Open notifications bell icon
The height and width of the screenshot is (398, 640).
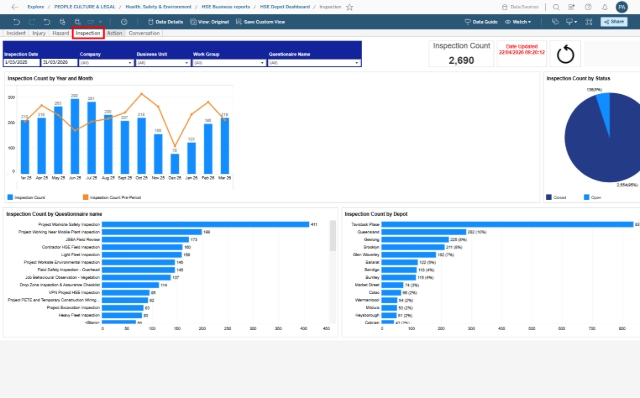point(604,7)
